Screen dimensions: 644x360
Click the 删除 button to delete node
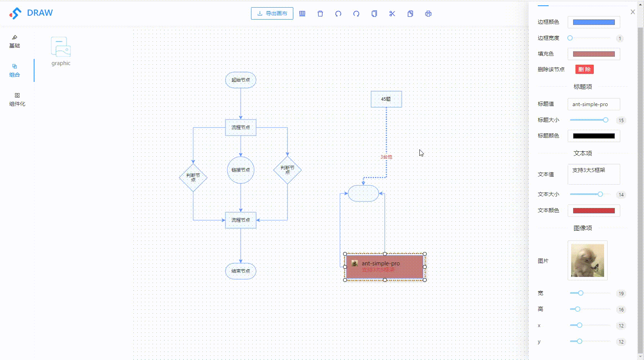click(x=584, y=69)
